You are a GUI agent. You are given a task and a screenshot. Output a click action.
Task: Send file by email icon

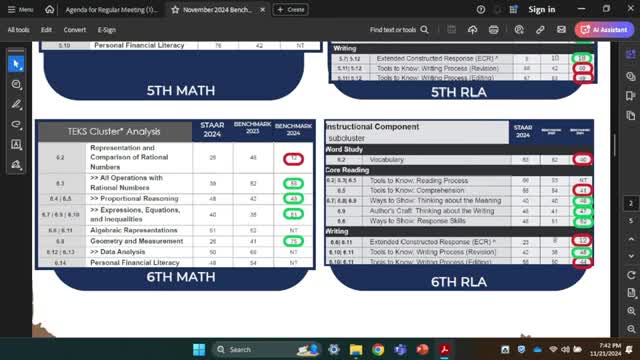click(x=561, y=30)
